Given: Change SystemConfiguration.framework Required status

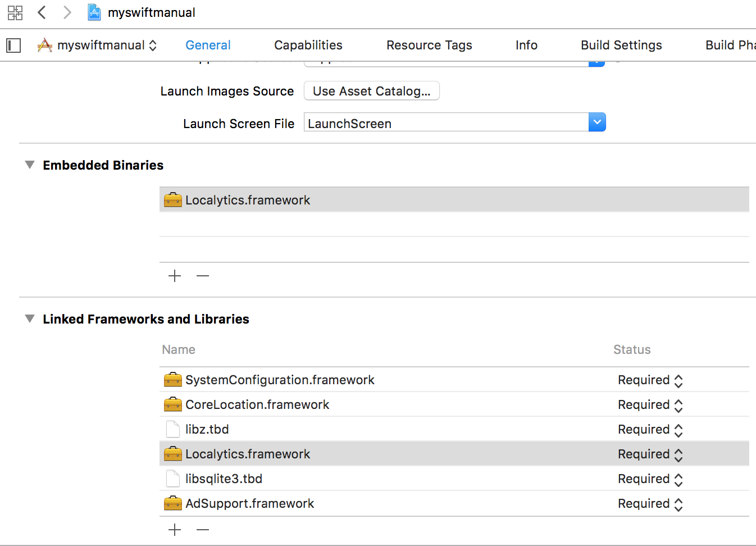Looking at the screenshot, I should pyautogui.click(x=650, y=380).
